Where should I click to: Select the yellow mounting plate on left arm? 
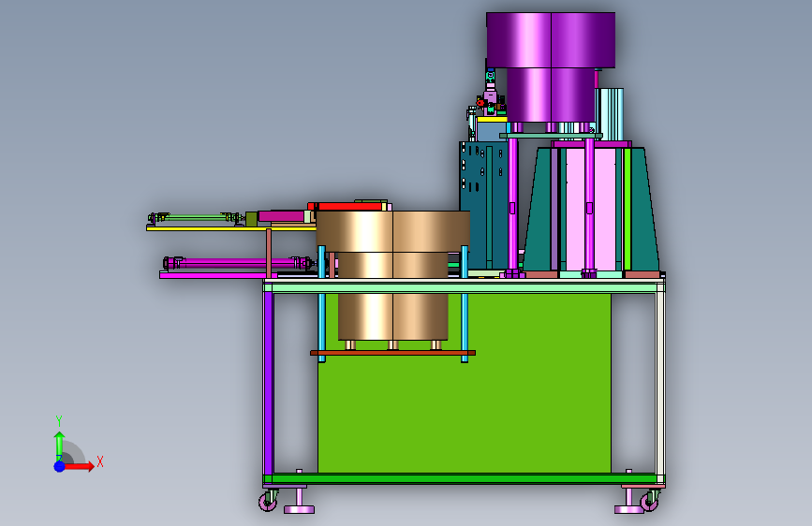pos(231,227)
